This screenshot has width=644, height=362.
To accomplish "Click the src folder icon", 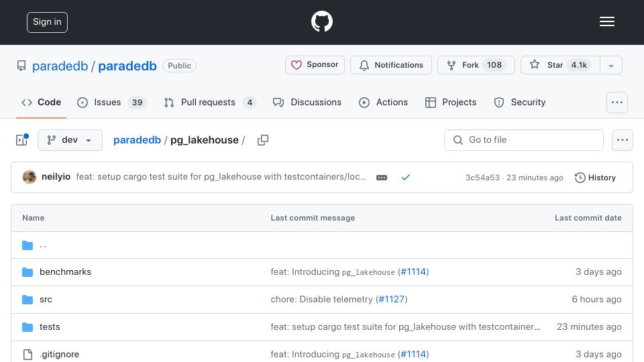I will tap(28, 299).
